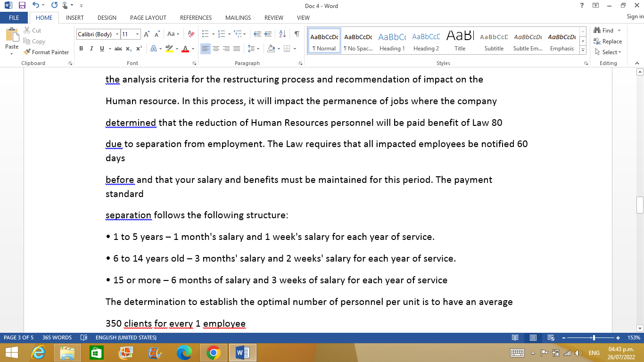Show paragraph marks with the pilcrow icon
Image resolution: width=644 pixels, height=362 pixels.
click(297, 34)
